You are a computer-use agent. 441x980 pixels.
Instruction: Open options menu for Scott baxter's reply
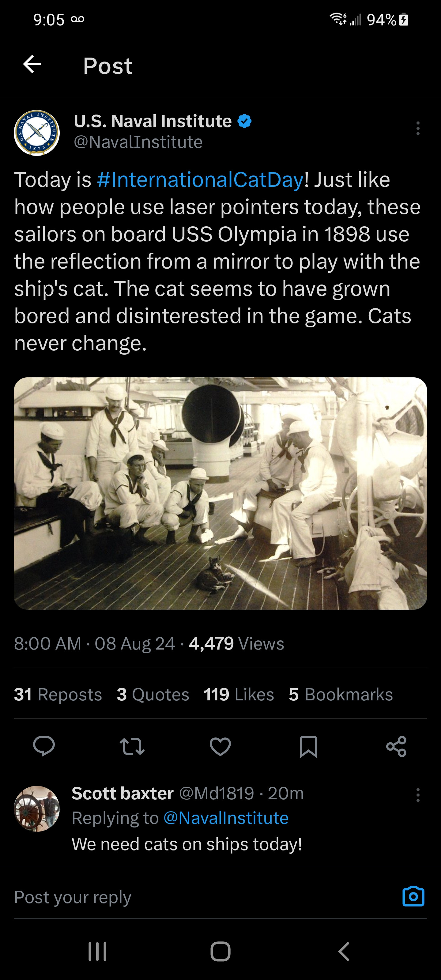tap(418, 795)
